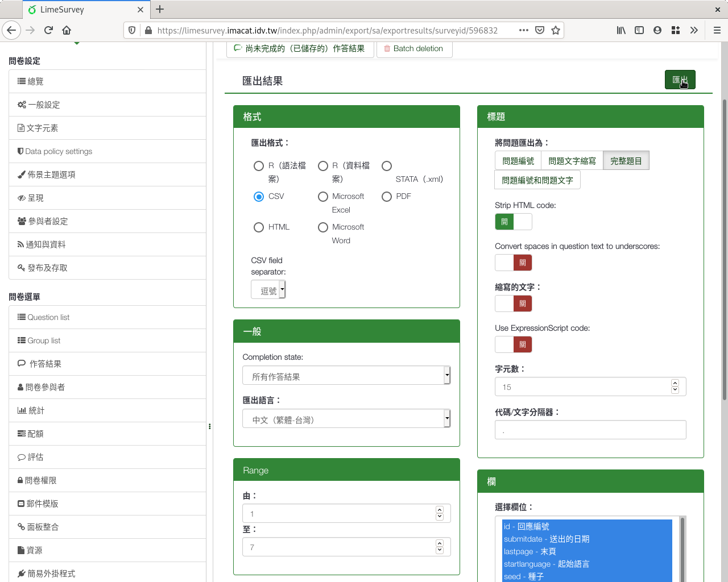Select CSV export format radio
This screenshot has height=582, width=728.
pos(259,197)
